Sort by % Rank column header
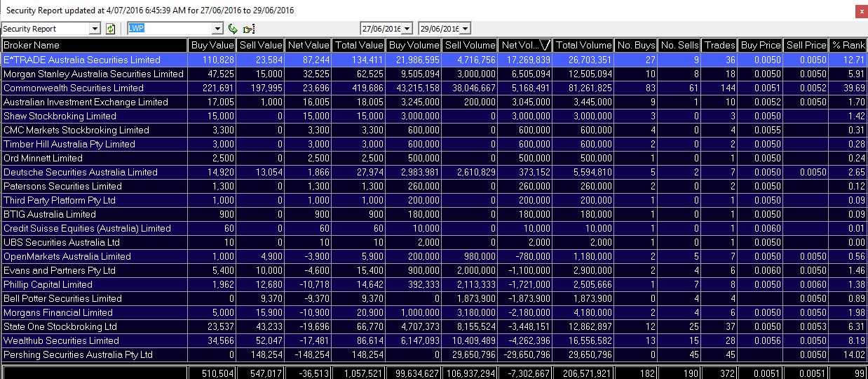The height and width of the screenshot is (379, 868). click(848, 45)
